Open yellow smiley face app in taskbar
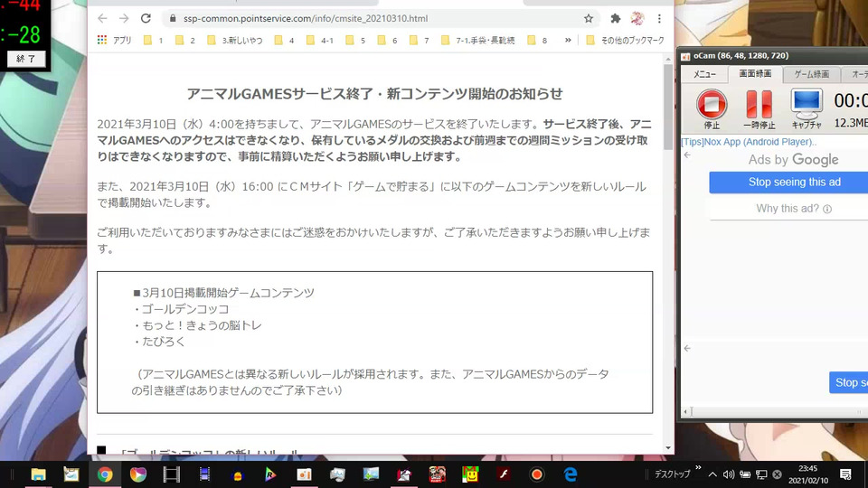868x488 pixels. (470, 474)
